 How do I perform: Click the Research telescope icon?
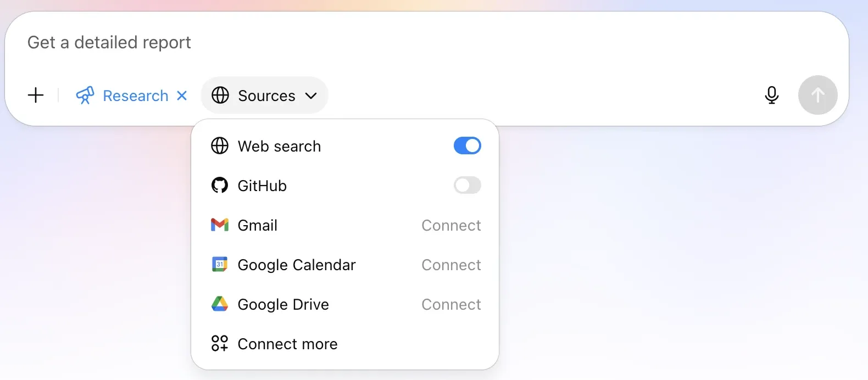(x=85, y=95)
